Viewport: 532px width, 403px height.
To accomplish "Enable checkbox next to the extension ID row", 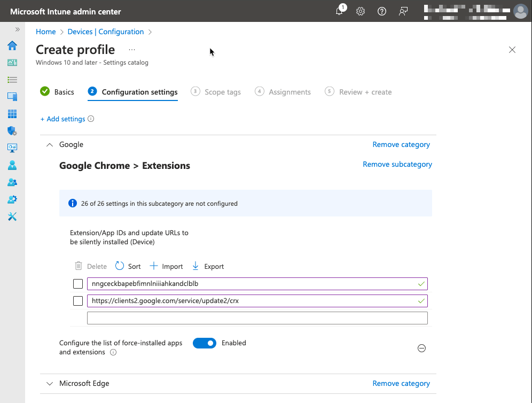I will click(77, 283).
